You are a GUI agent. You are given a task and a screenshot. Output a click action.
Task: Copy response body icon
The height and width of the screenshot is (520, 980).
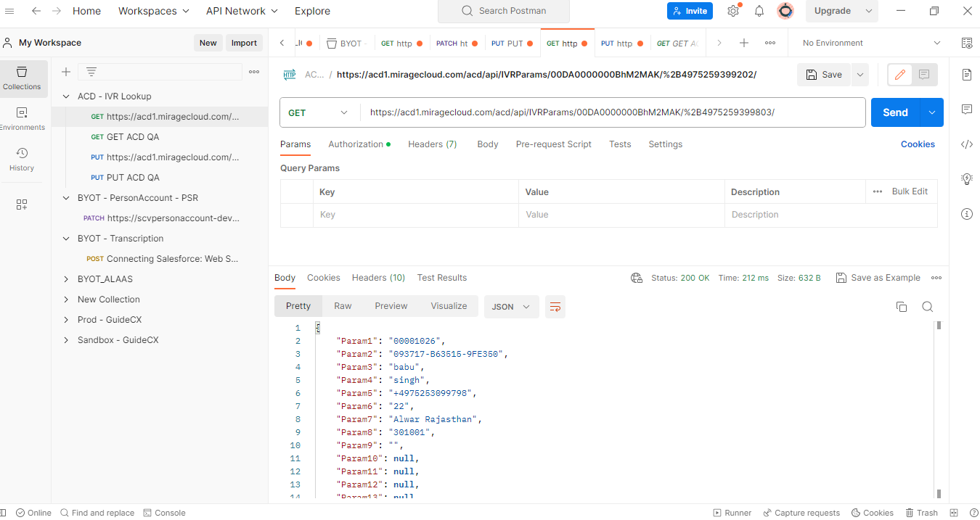point(902,307)
